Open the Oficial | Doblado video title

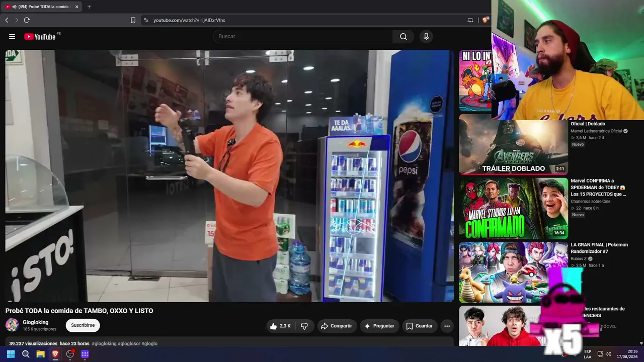[x=588, y=124]
